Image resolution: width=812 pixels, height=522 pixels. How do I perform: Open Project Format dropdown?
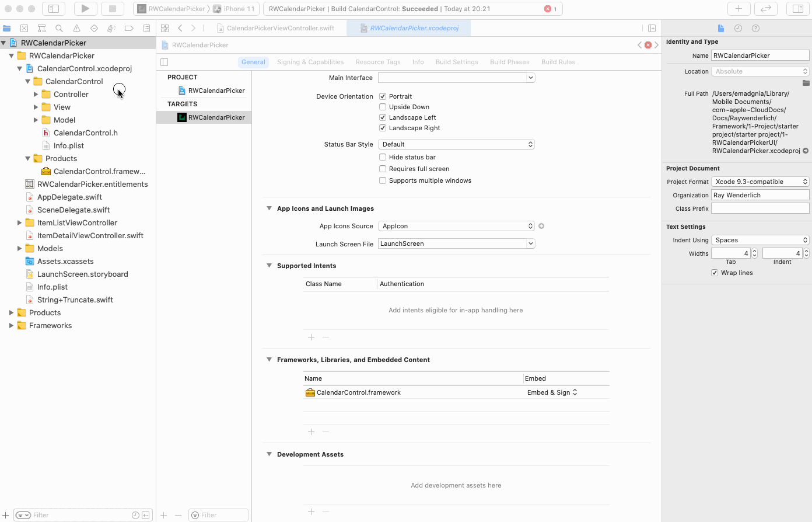point(760,182)
